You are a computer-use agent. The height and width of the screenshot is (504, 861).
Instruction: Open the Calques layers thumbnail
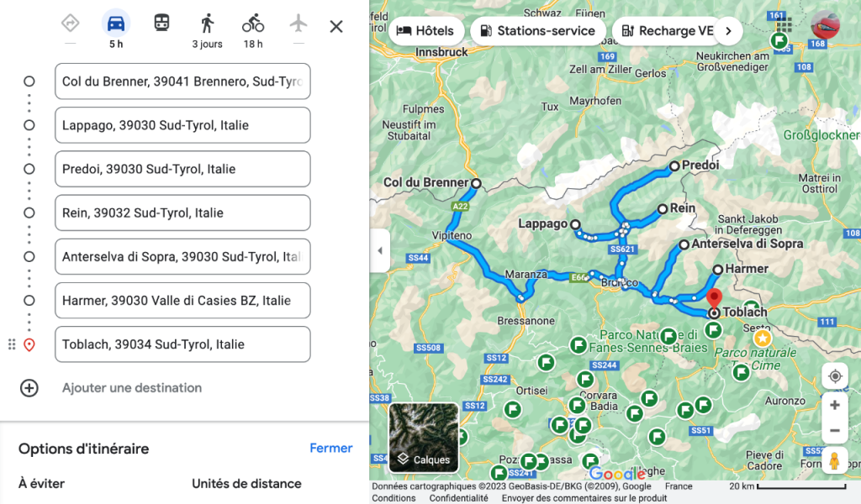tap(424, 438)
